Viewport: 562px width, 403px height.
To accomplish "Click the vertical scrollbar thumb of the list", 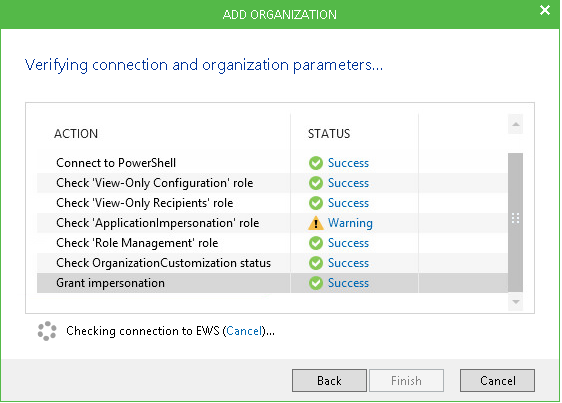I will pyautogui.click(x=515, y=222).
